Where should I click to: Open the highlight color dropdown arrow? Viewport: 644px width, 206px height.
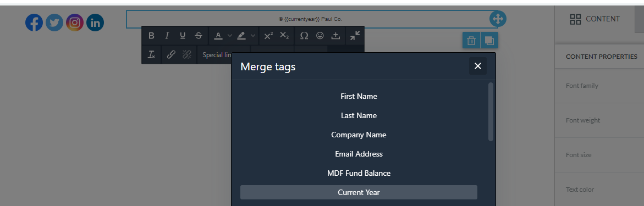(253, 36)
